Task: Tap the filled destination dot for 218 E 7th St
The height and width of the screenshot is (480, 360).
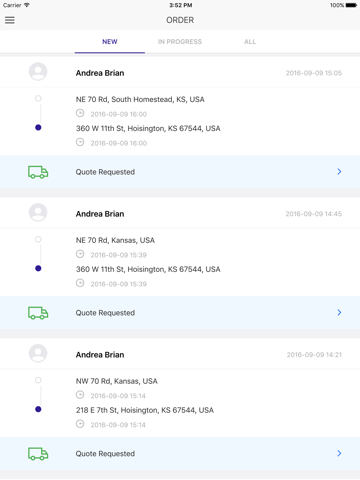Action: [x=38, y=409]
